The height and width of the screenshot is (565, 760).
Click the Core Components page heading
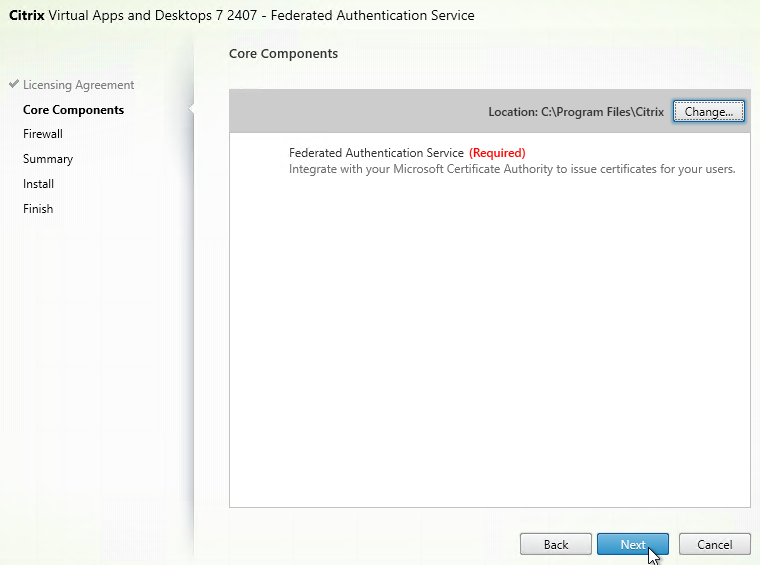(283, 53)
